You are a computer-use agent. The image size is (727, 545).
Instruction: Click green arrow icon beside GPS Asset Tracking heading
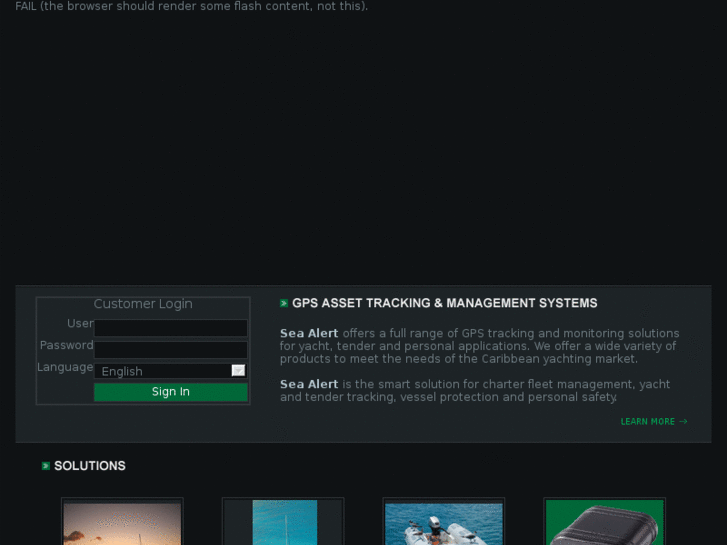[284, 303]
